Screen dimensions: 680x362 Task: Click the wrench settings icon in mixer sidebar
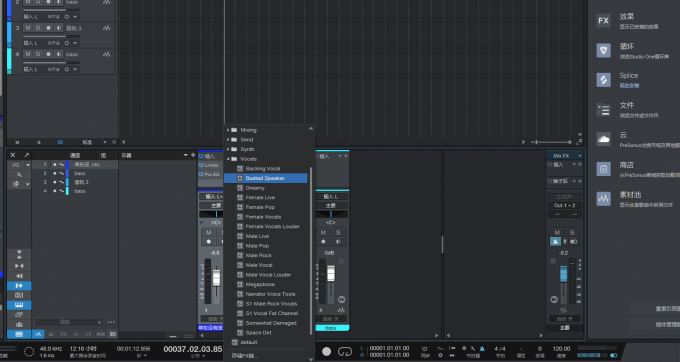click(19, 174)
